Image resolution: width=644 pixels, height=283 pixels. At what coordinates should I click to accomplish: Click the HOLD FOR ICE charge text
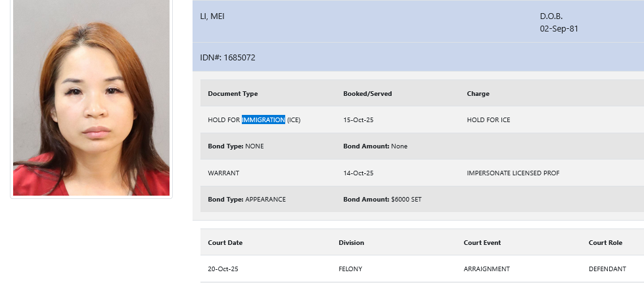(488, 120)
